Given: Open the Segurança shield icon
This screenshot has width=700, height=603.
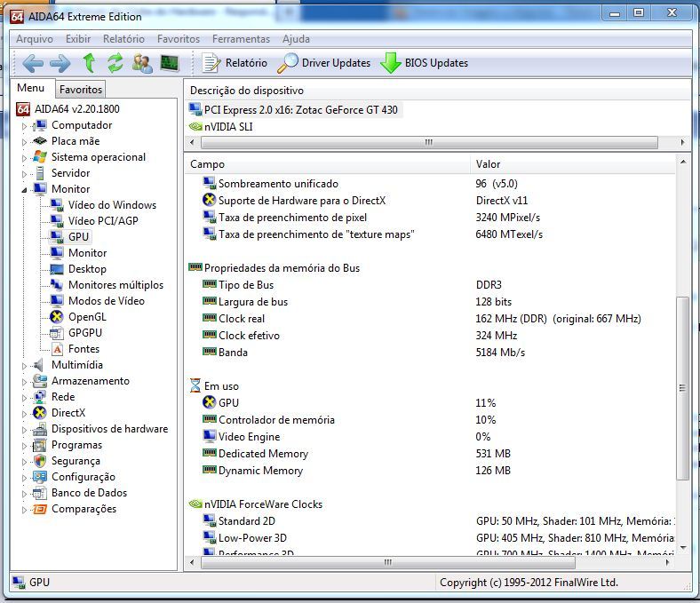Looking at the screenshot, I should (x=40, y=461).
